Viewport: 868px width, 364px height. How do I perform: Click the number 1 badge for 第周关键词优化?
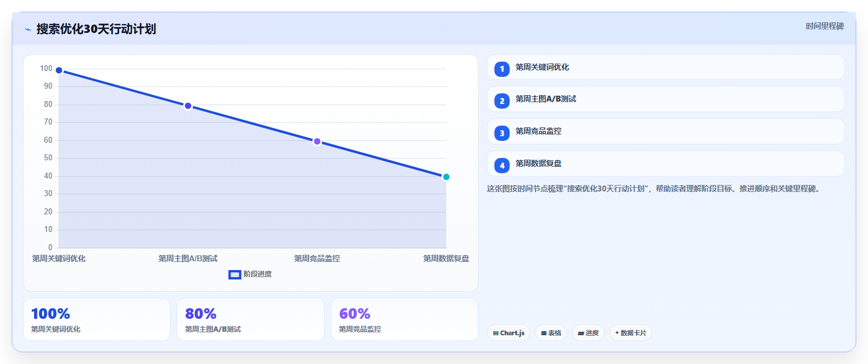[502, 69]
